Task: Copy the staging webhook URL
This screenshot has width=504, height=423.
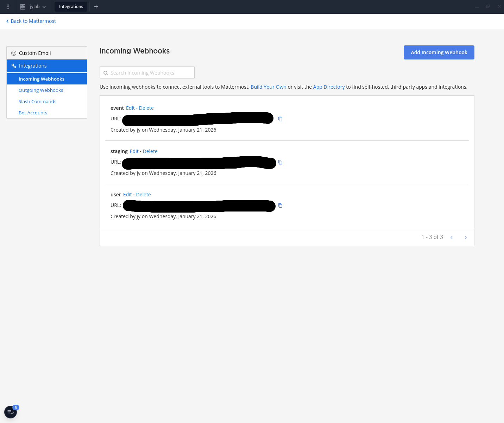Action: [x=280, y=162]
